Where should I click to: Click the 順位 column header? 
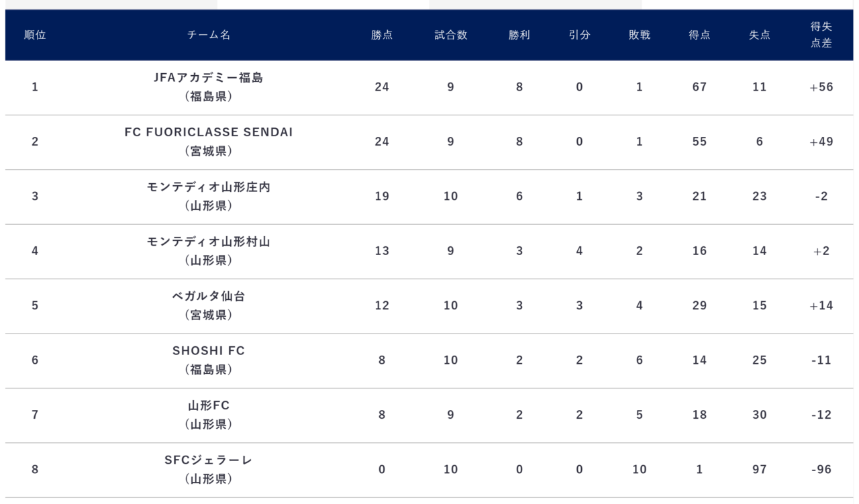point(35,36)
